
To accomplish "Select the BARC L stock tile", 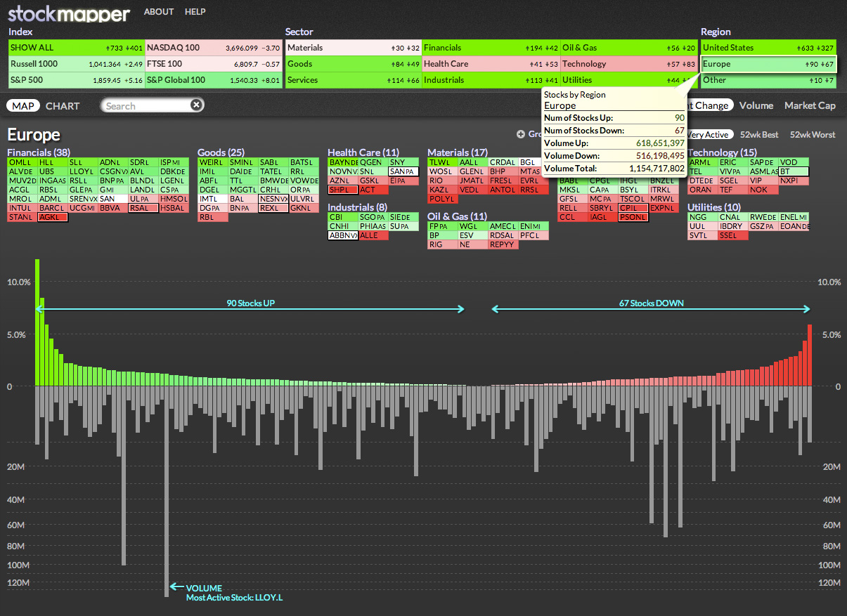I will 53,208.
